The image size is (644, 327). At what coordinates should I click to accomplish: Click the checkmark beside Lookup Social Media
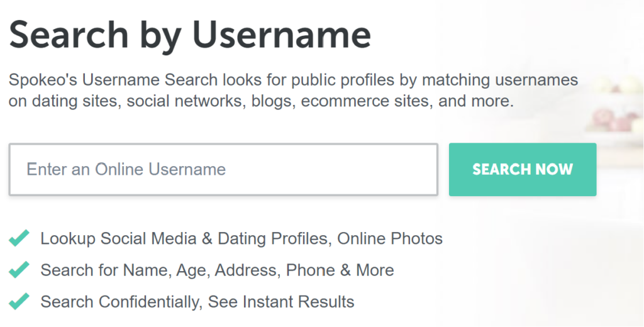coord(19,238)
